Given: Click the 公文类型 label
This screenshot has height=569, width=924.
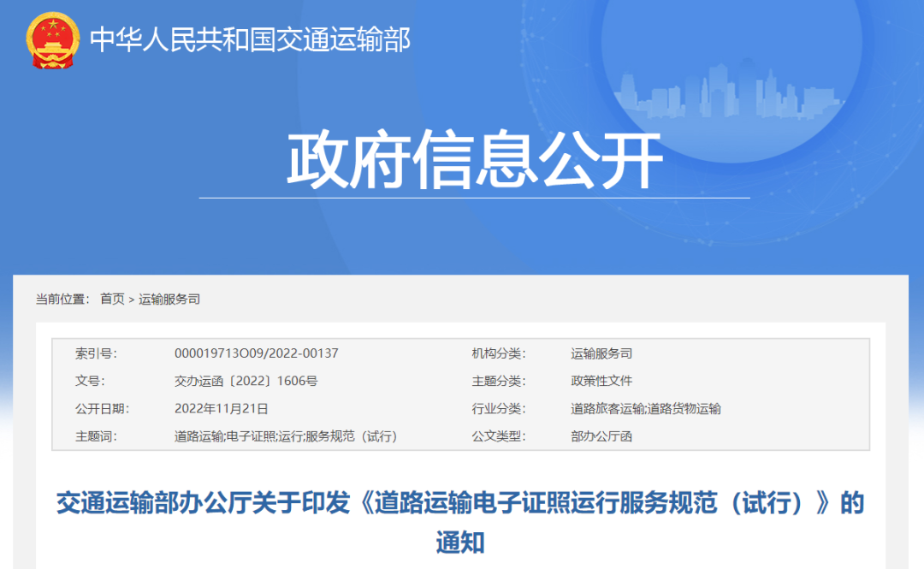Looking at the screenshot, I should tap(499, 436).
